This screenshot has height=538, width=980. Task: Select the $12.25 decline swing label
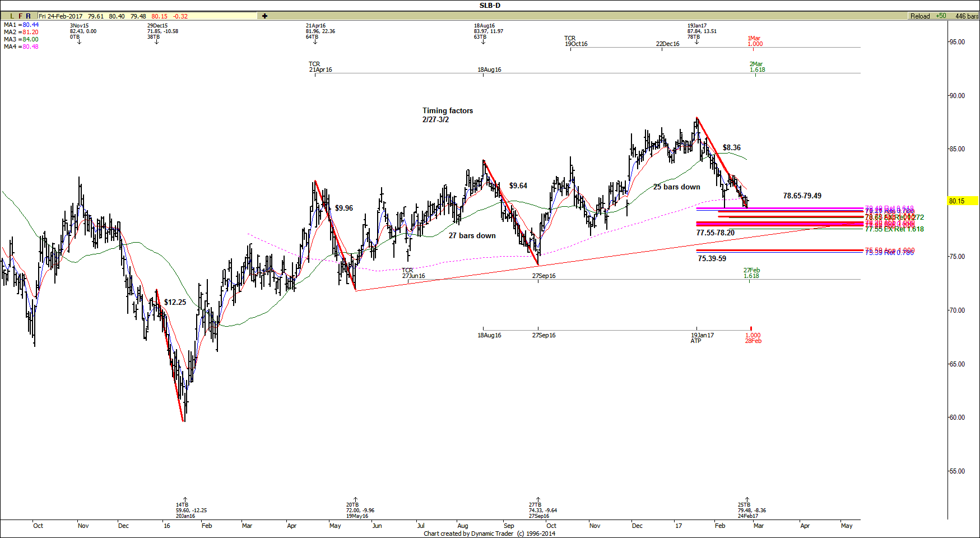[175, 302]
